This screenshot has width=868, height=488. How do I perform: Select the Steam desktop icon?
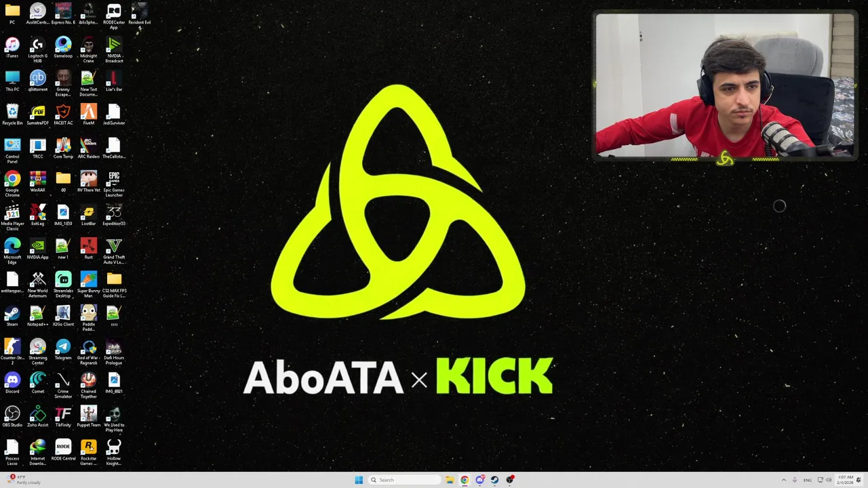tap(12, 316)
